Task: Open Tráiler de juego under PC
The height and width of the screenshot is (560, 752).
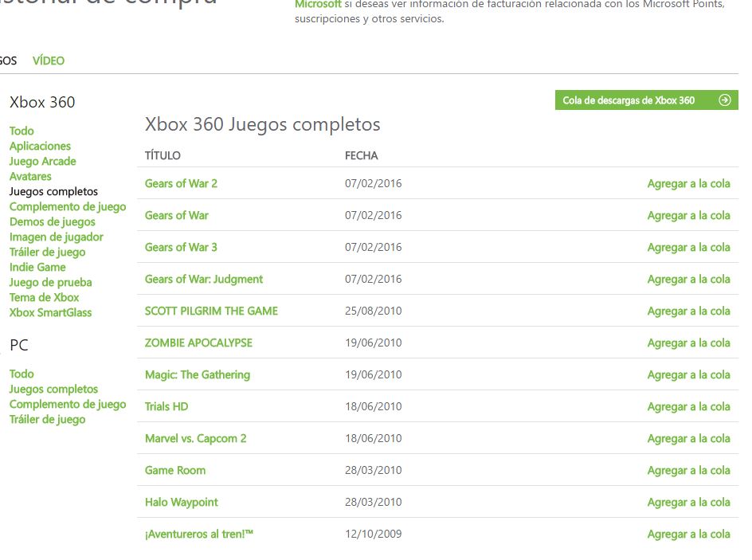Action: click(x=48, y=420)
